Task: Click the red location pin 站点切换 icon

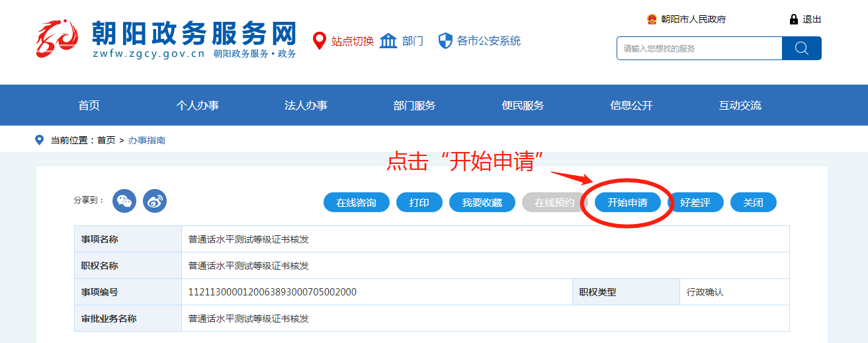Action: pyautogui.click(x=320, y=41)
